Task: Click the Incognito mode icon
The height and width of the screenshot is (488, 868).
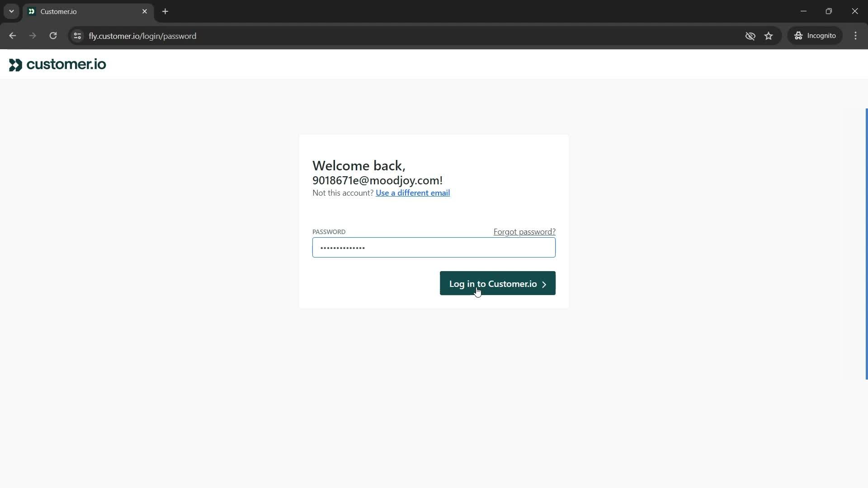Action: (x=798, y=36)
